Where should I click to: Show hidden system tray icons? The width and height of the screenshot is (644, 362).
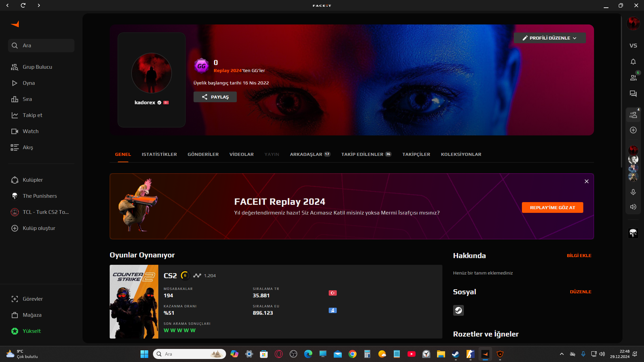(561, 354)
